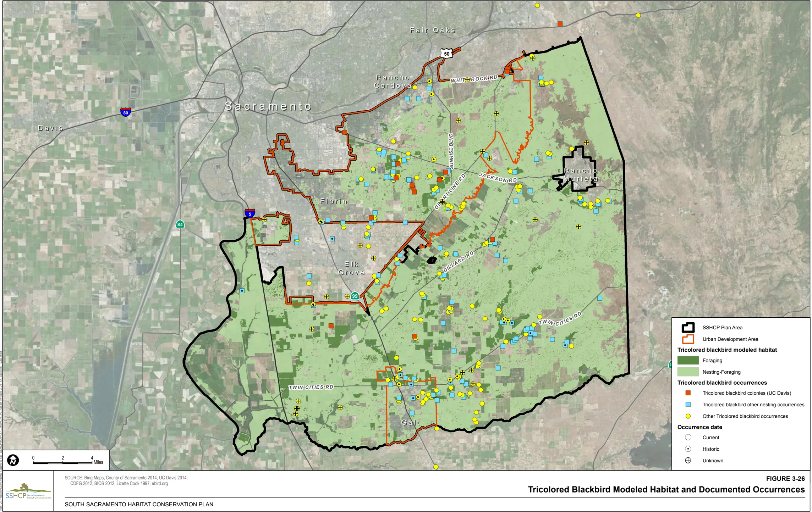Click the US 50 highway shield

click(446, 54)
